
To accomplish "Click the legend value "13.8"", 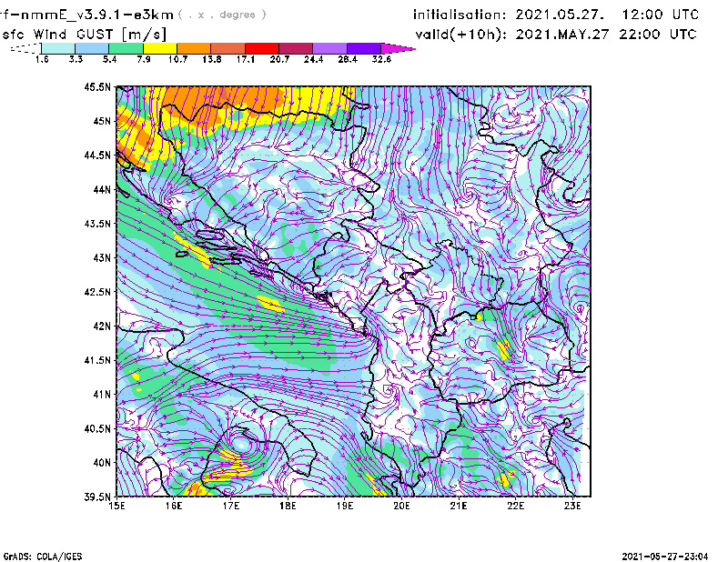I will [x=212, y=59].
